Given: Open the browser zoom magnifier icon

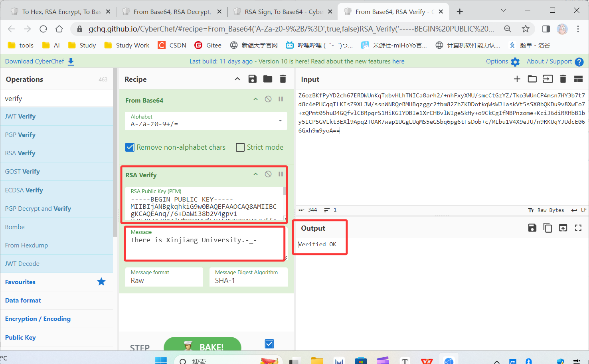Looking at the screenshot, I should tap(508, 29).
